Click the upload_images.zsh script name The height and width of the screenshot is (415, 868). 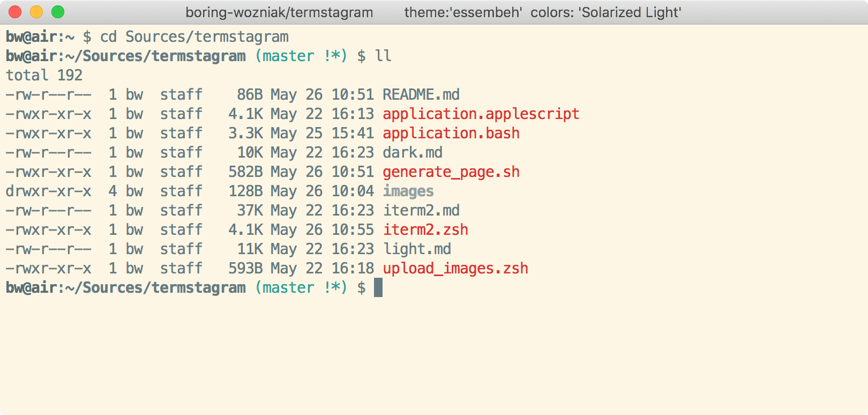click(x=455, y=269)
